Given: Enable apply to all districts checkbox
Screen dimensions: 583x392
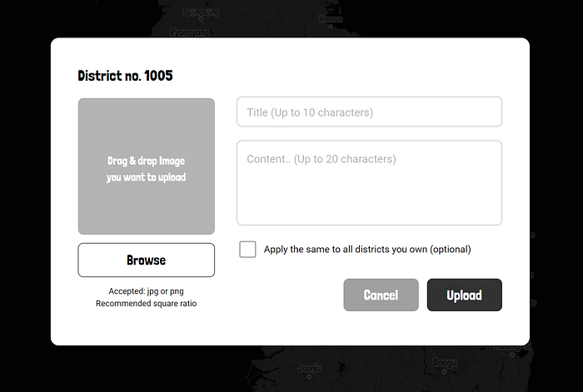Looking at the screenshot, I should pos(247,249).
